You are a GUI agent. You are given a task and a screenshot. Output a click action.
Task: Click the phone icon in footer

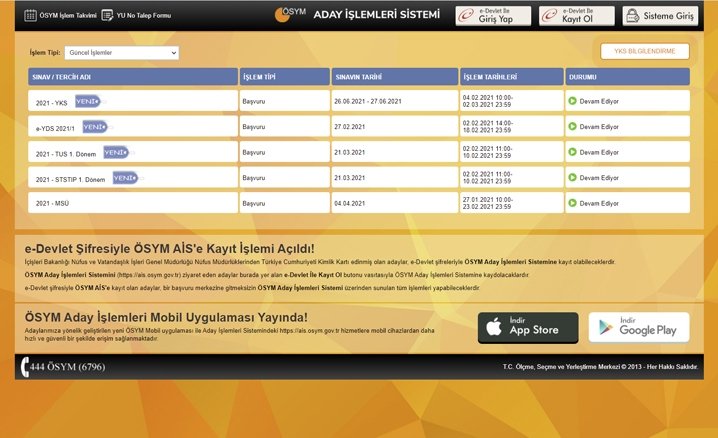pyautogui.click(x=25, y=367)
